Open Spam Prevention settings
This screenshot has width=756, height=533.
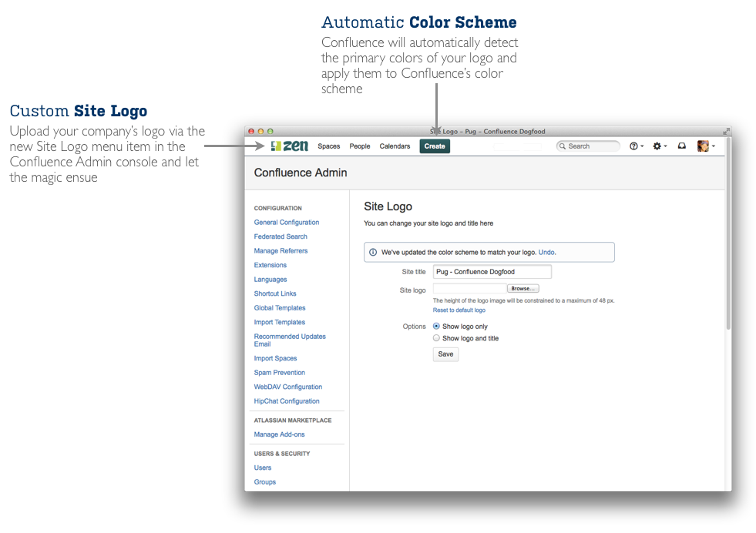tap(280, 373)
